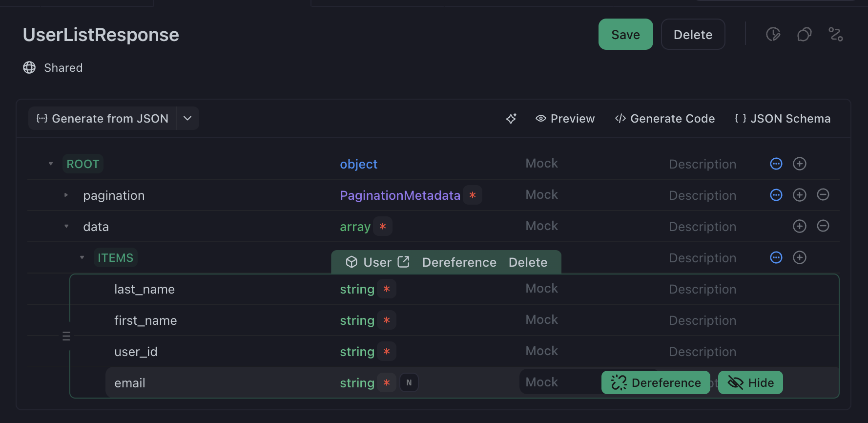
Task: Add child field to ROOT via plus icon
Action: [x=799, y=164]
